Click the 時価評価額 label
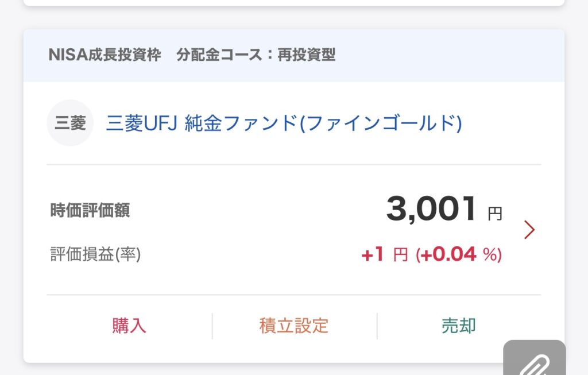 pyautogui.click(x=90, y=210)
